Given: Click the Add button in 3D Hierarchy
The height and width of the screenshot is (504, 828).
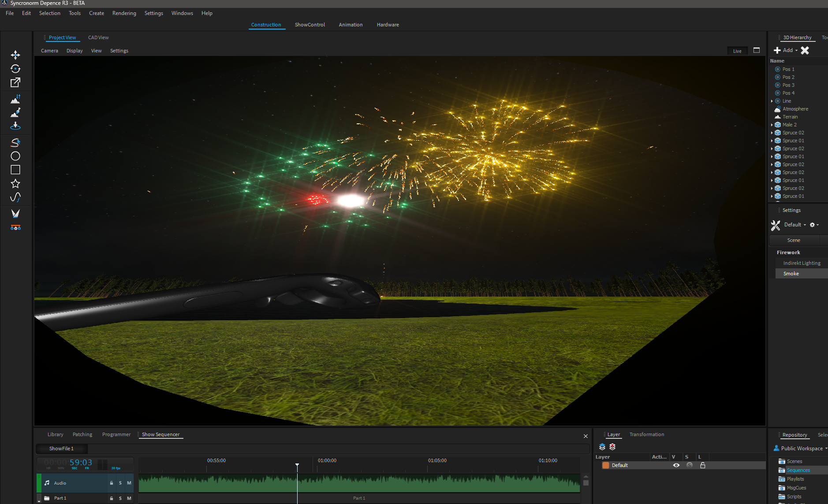Looking at the screenshot, I should click(x=785, y=50).
